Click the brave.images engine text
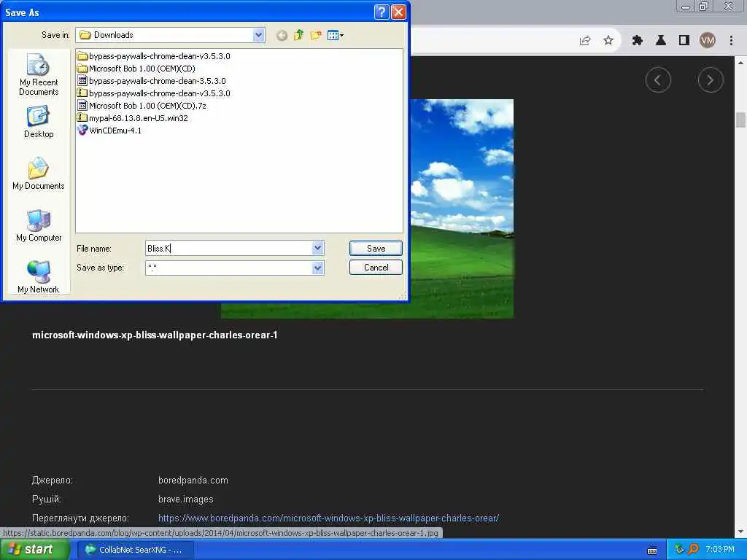The height and width of the screenshot is (560, 747). coord(186,499)
